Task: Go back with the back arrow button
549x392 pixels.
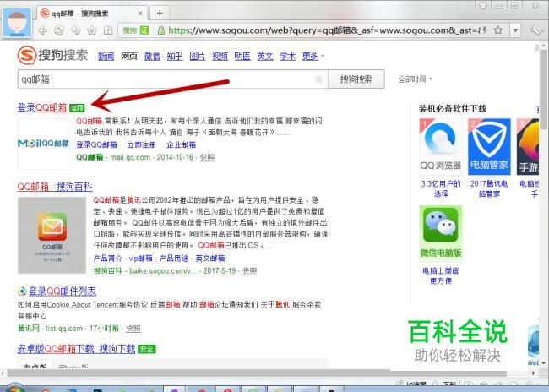Action: 43,30
